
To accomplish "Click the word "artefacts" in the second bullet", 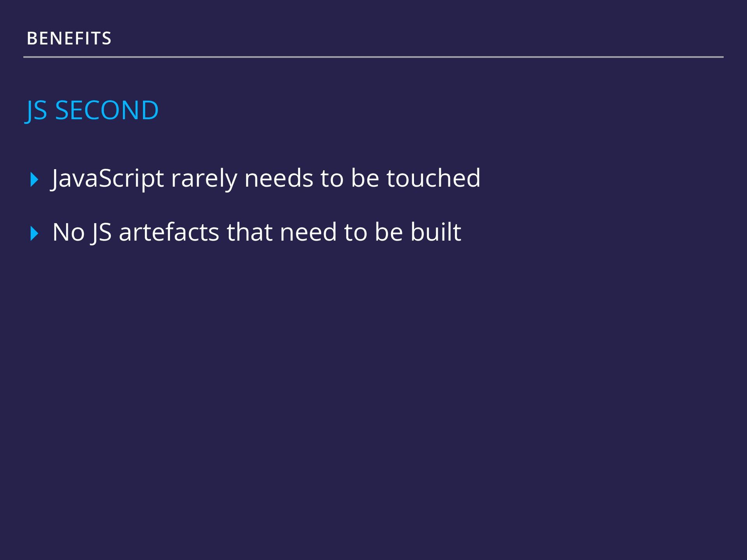I will [169, 232].
